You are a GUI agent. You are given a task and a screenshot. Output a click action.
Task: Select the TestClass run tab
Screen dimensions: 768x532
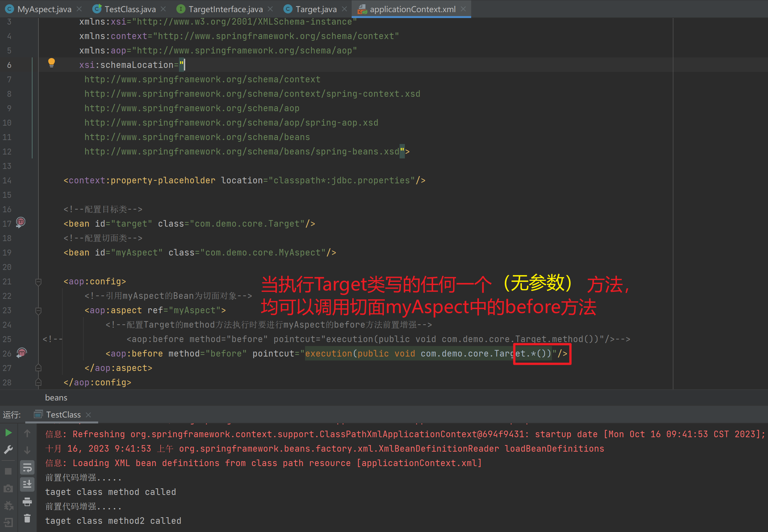coord(63,415)
